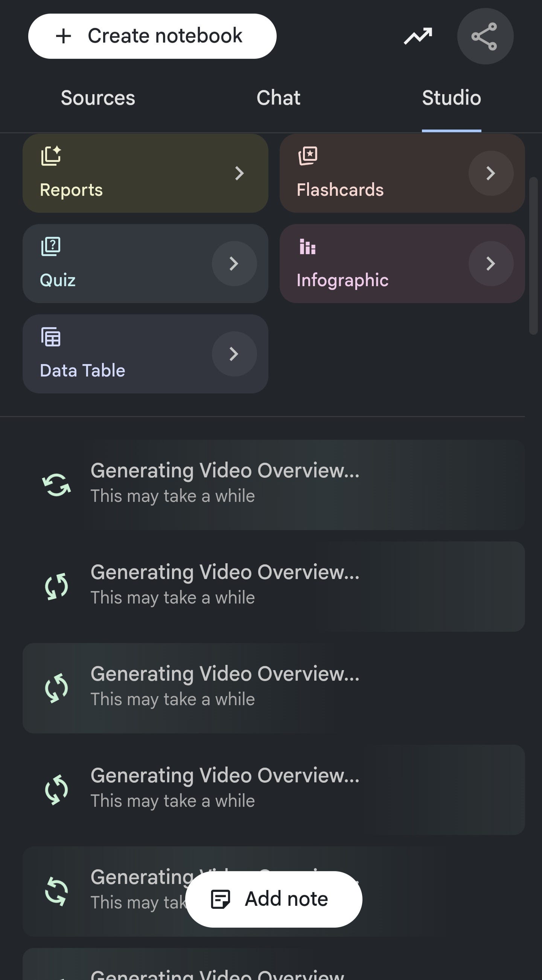Select the Flashcards star cards icon
This screenshot has width=542, height=980.
pyautogui.click(x=308, y=156)
